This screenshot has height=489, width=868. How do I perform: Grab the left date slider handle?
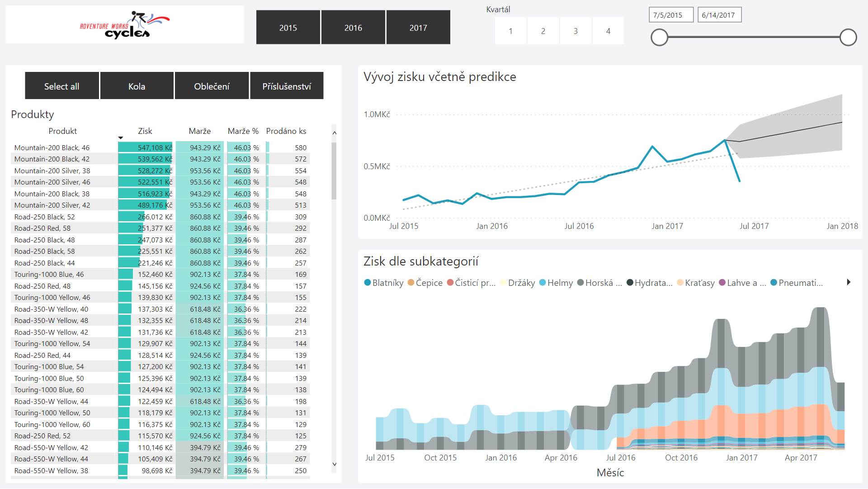660,37
